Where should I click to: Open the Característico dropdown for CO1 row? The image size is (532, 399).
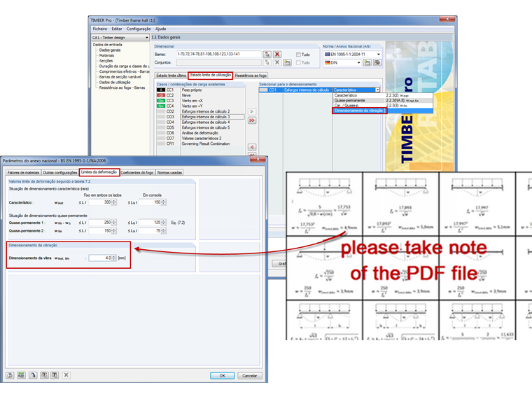[x=377, y=90]
